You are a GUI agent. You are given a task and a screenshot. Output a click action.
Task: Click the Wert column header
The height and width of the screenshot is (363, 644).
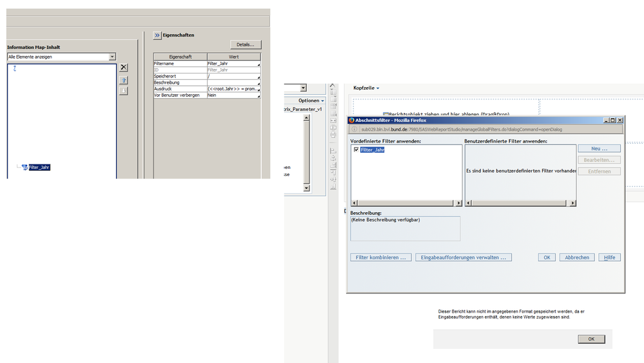click(234, 57)
